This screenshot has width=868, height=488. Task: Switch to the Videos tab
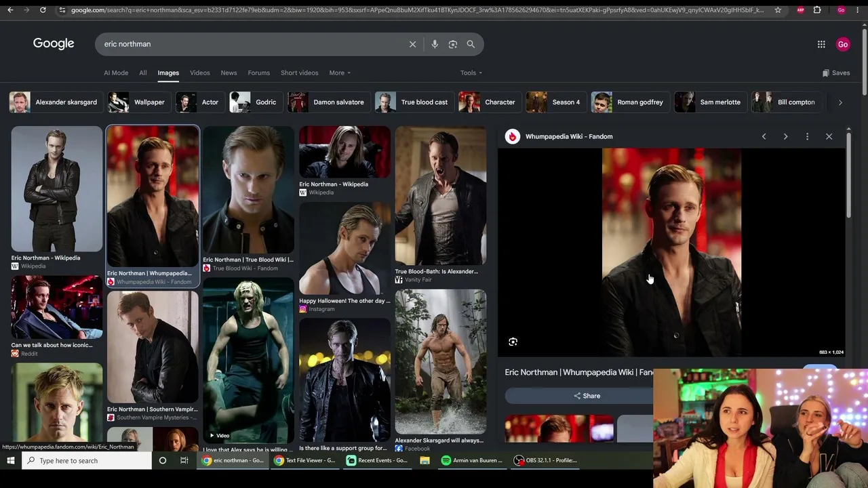tap(200, 73)
